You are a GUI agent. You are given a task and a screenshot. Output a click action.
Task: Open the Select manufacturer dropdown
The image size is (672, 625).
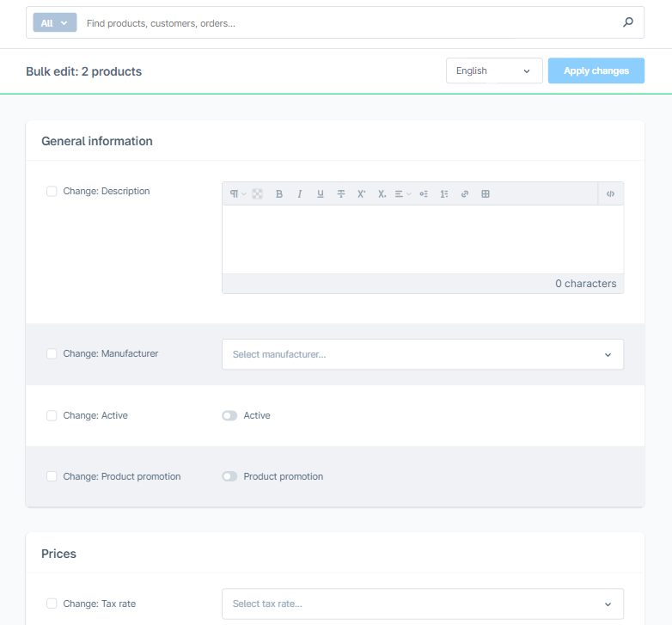[422, 354]
